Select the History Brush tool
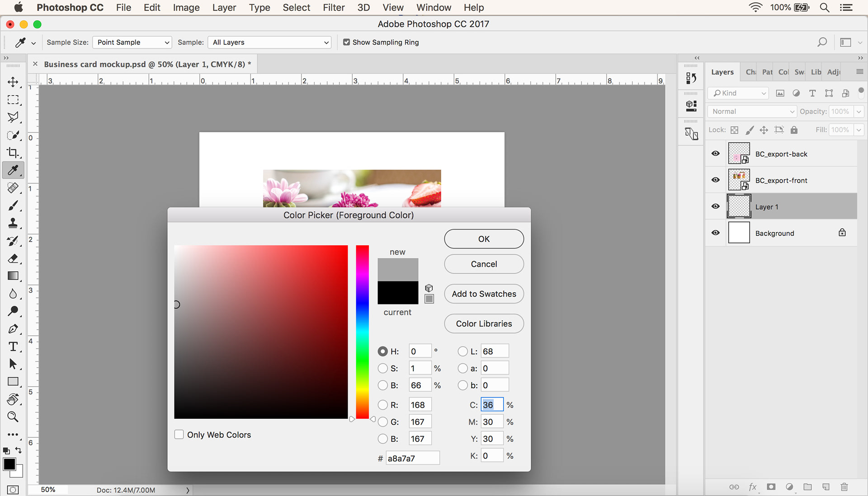 point(13,241)
